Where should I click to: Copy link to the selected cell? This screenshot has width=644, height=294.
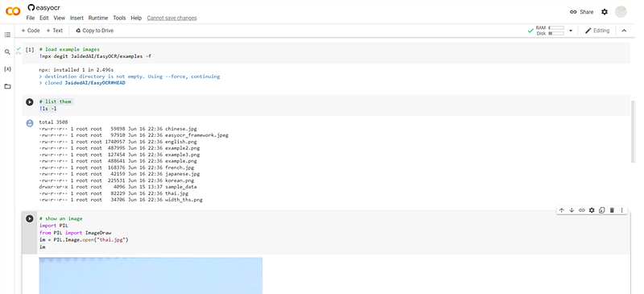(x=581, y=210)
